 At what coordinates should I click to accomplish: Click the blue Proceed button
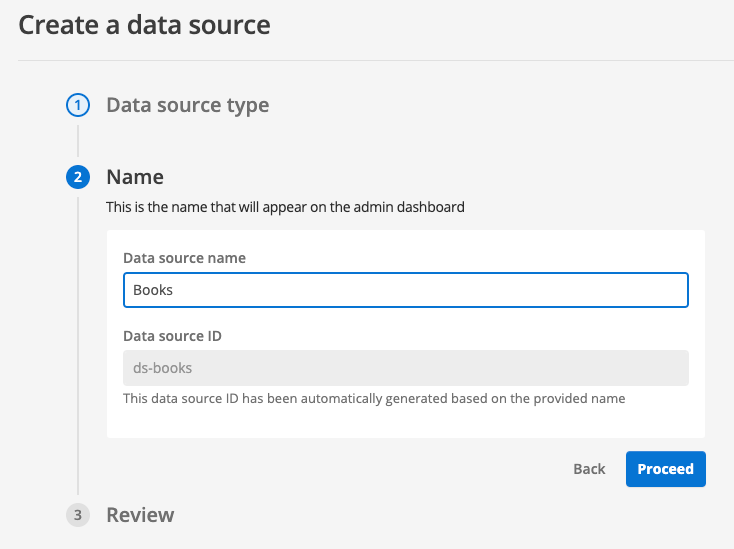(x=665, y=469)
